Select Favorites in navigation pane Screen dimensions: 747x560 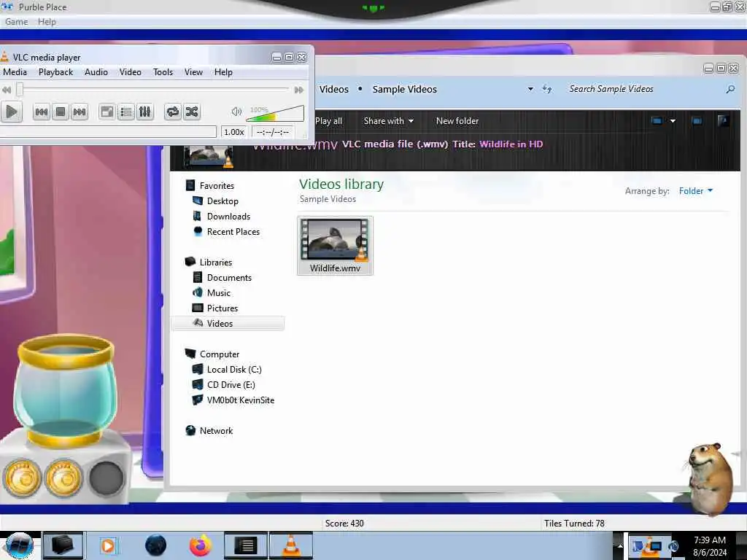pyautogui.click(x=217, y=186)
